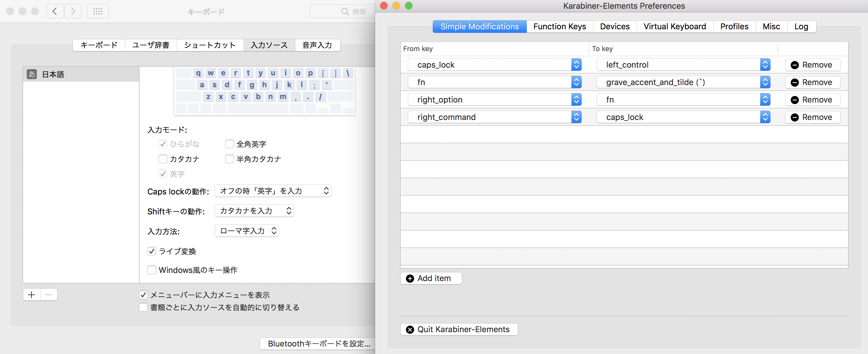Open the Function Keys tab in Karabiner
Screen dimensions: 868x354
click(x=560, y=26)
